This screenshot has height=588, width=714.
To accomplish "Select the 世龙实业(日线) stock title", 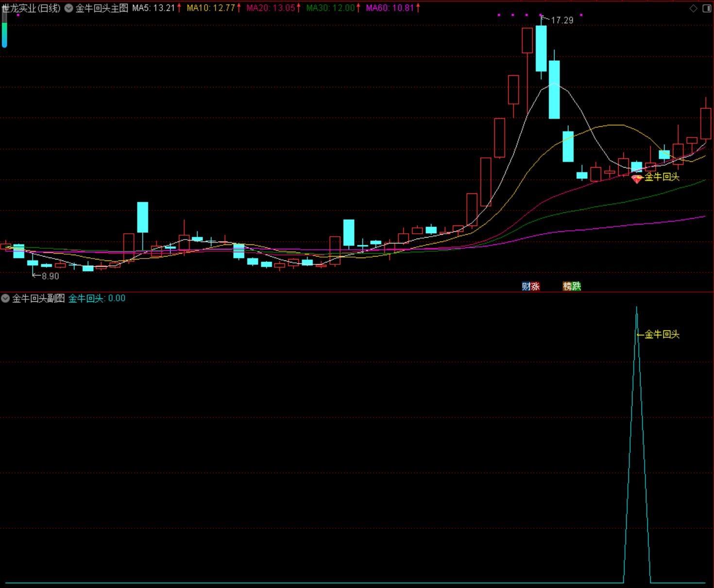I will click(x=31, y=8).
